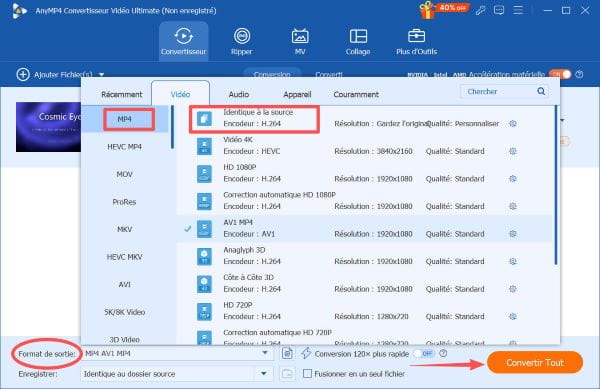Click the HD 1080P preset icon
This screenshot has height=389, width=600.
[204, 174]
